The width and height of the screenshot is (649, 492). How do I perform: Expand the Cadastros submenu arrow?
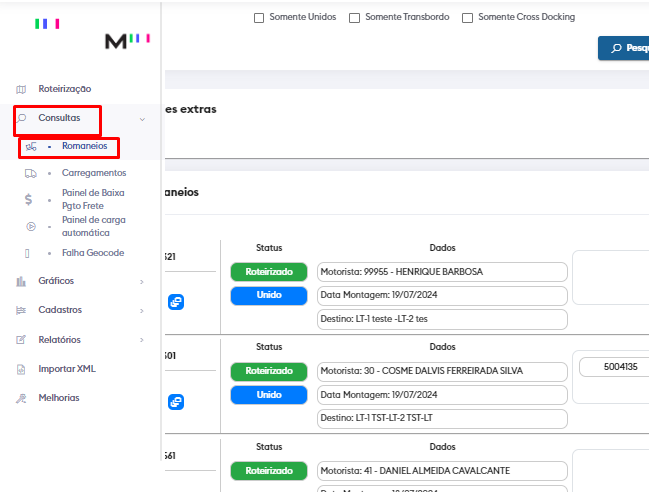142,311
